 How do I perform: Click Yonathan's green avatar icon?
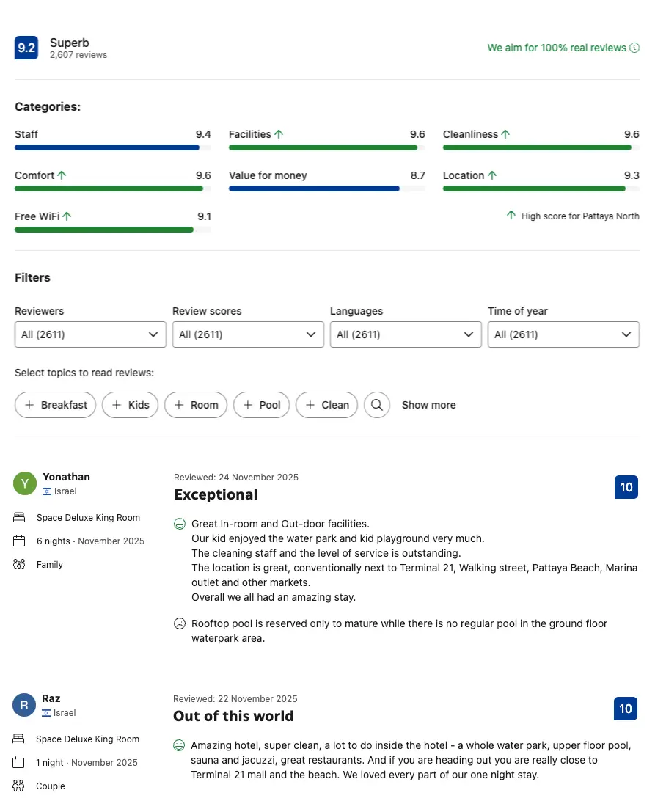(x=25, y=483)
